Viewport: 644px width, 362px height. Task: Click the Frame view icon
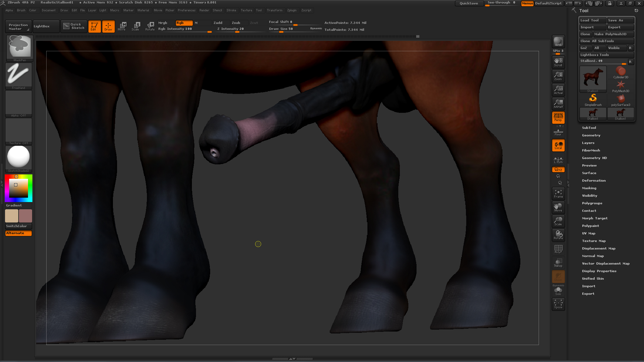coord(558,194)
